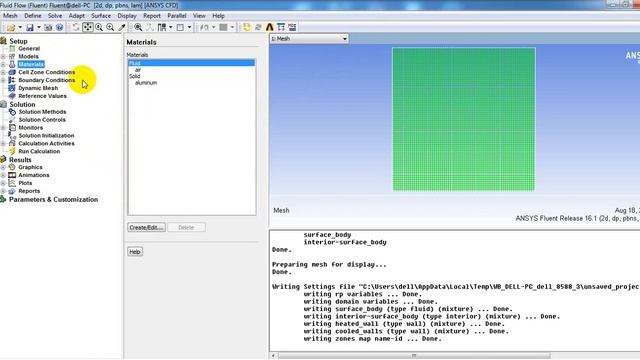Click the Solution Methods tree icon

point(12,112)
